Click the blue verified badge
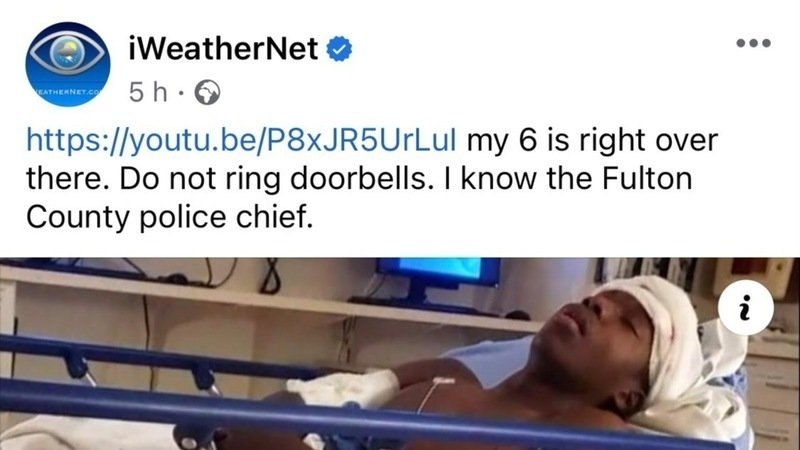 (339, 49)
